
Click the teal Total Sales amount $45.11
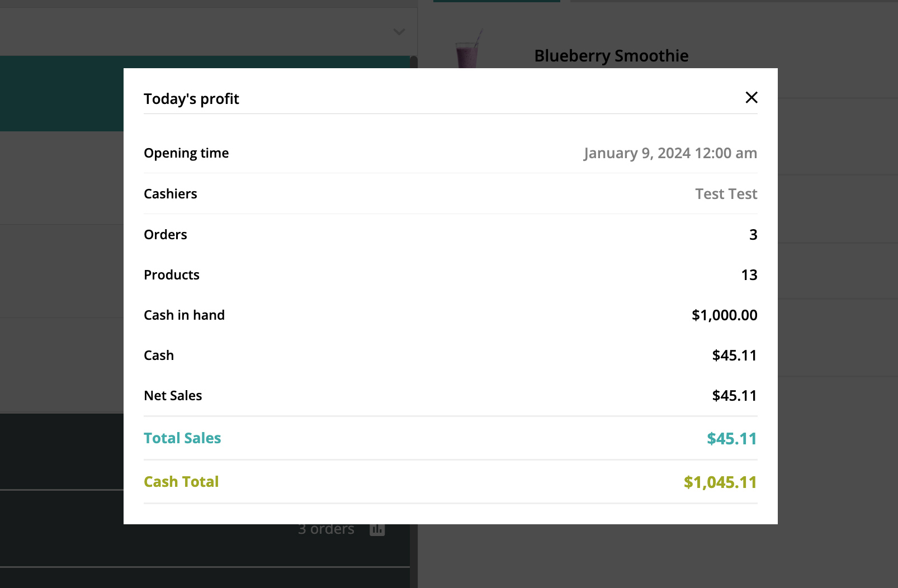point(731,439)
